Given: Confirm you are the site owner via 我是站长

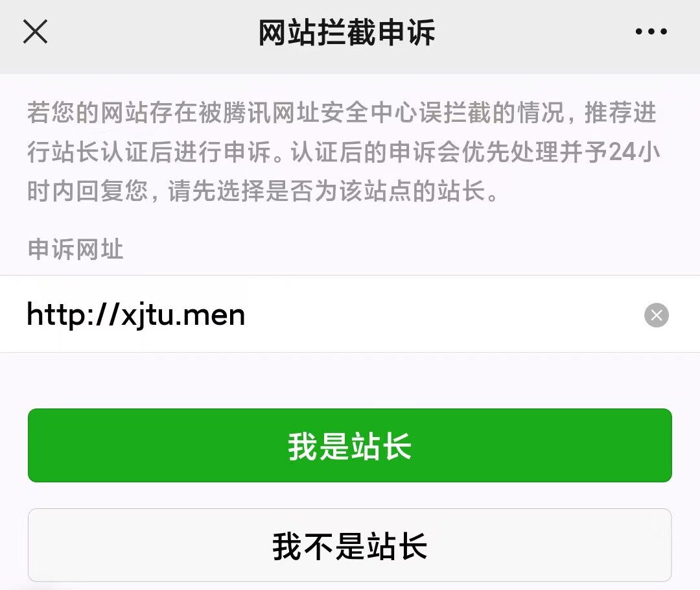Looking at the screenshot, I should pos(349,445).
